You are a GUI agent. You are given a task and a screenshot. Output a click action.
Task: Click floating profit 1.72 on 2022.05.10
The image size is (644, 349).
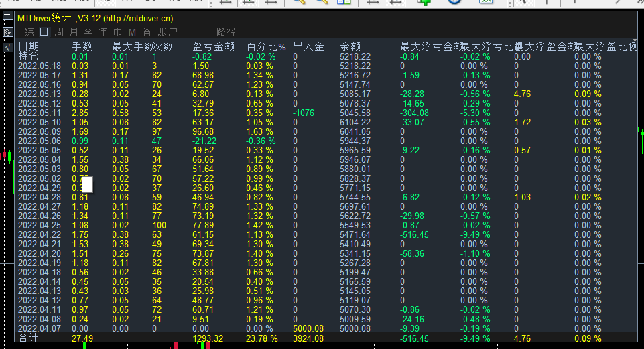pos(523,122)
